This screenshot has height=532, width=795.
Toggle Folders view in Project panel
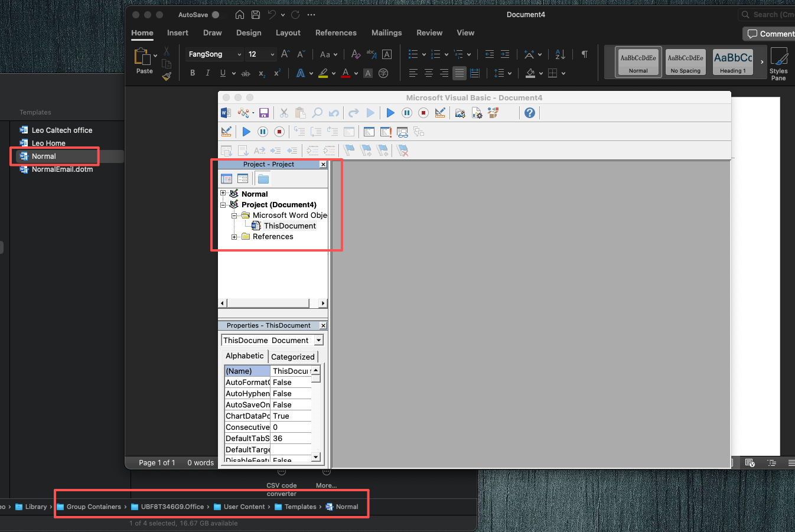click(263, 178)
